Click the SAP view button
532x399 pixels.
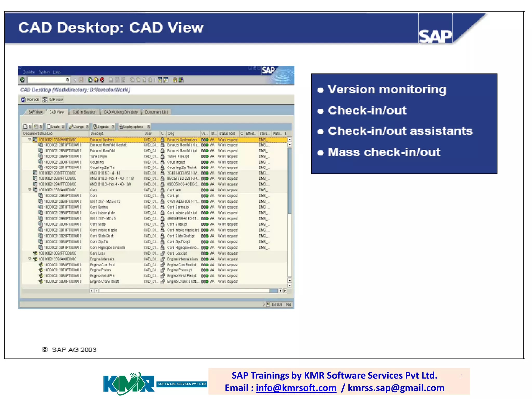(53, 99)
